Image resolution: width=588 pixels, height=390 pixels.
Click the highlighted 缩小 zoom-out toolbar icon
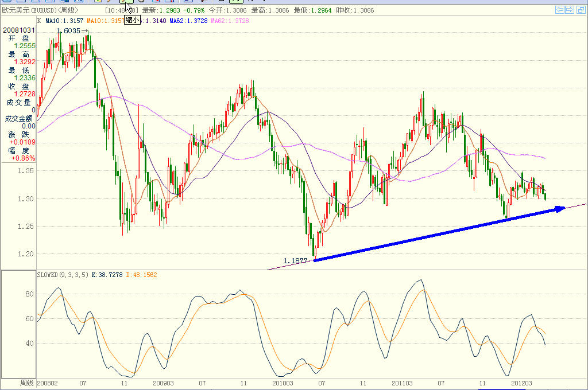(x=127, y=1)
